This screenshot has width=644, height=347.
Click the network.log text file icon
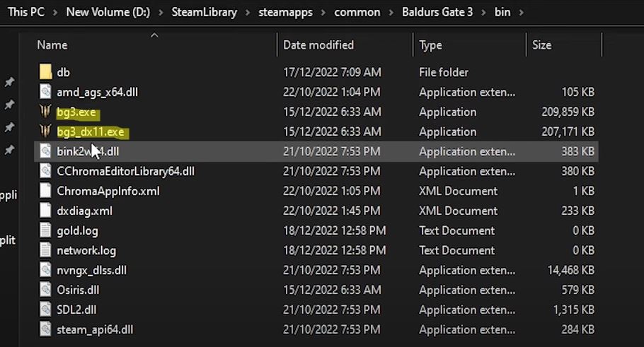(45, 249)
